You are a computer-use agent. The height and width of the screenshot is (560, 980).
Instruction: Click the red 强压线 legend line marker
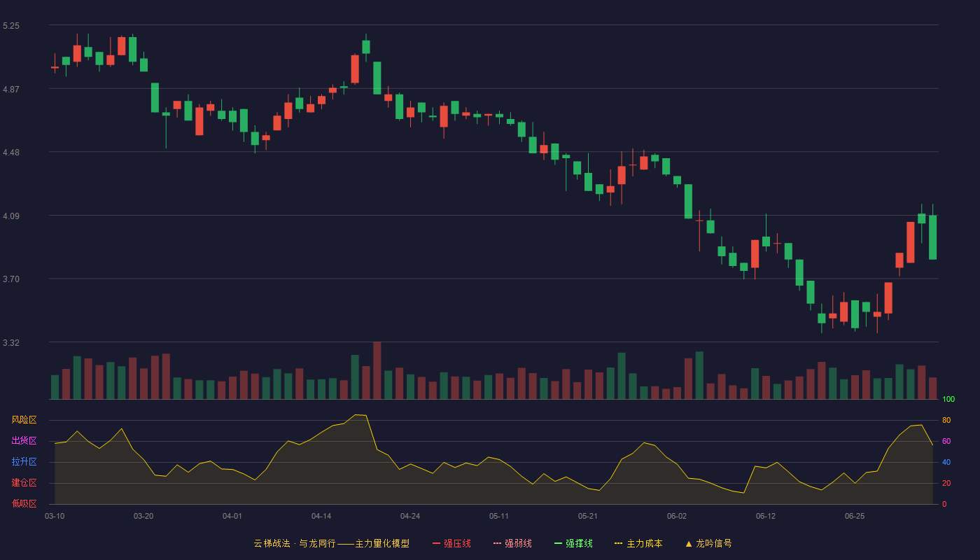click(436, 543)
